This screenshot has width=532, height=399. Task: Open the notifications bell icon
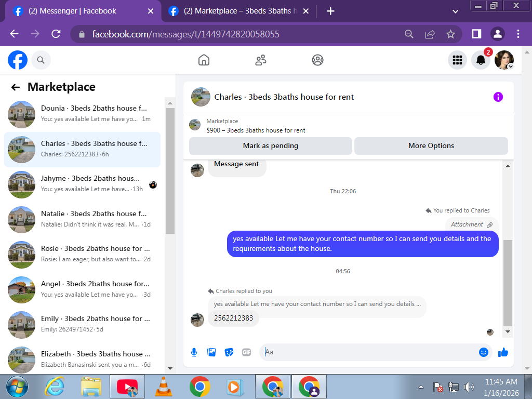[x=481, y=60]
